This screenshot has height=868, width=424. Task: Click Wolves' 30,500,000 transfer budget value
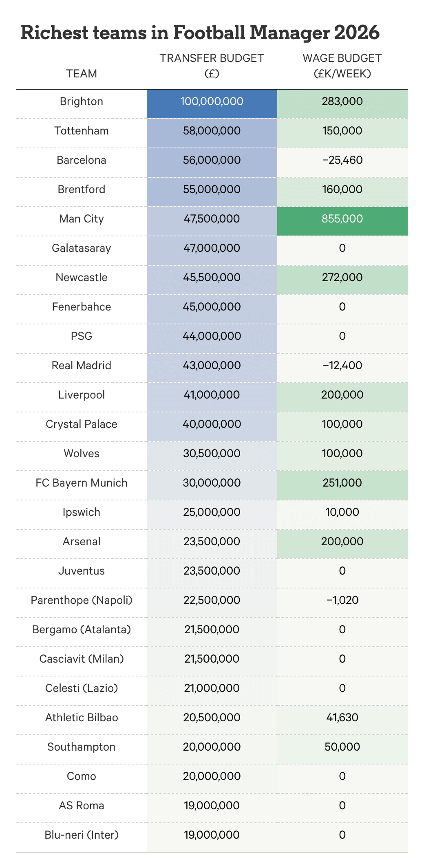coord(212,454)
